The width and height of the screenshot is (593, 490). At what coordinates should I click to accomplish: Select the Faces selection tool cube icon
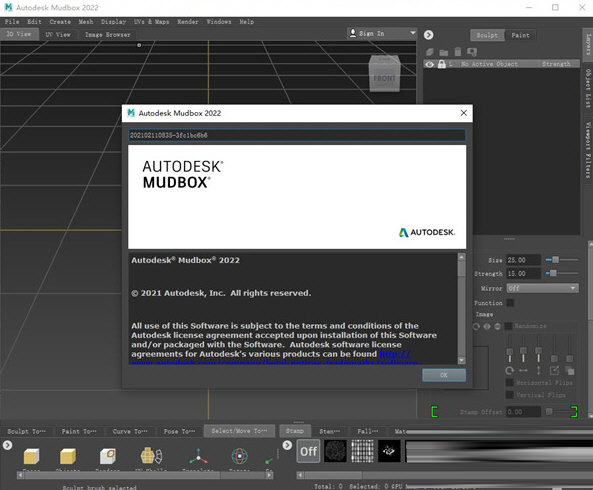[31, 456]
